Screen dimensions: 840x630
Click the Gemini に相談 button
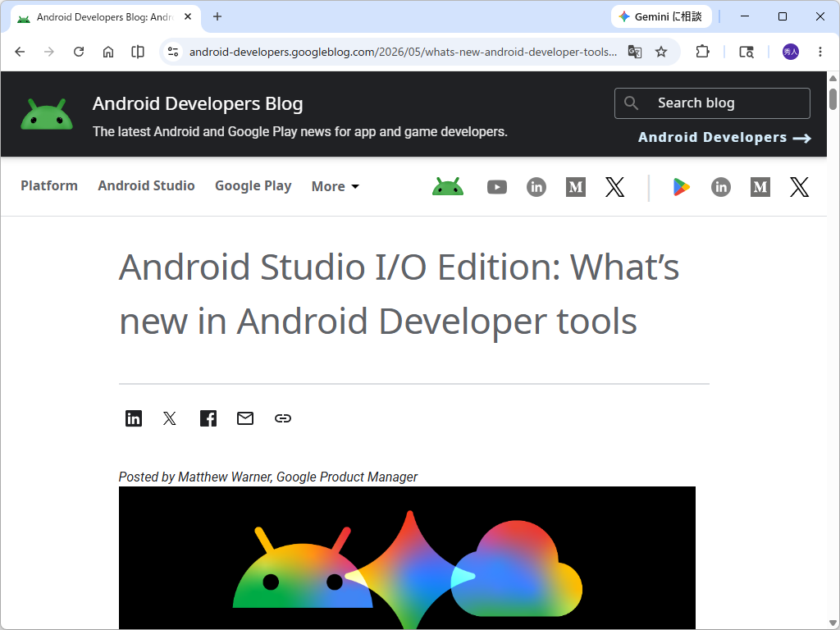(661, 16)
